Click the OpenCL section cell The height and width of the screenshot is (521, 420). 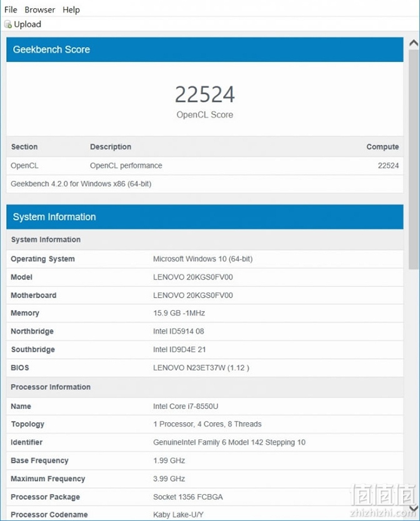pos(24,166)
